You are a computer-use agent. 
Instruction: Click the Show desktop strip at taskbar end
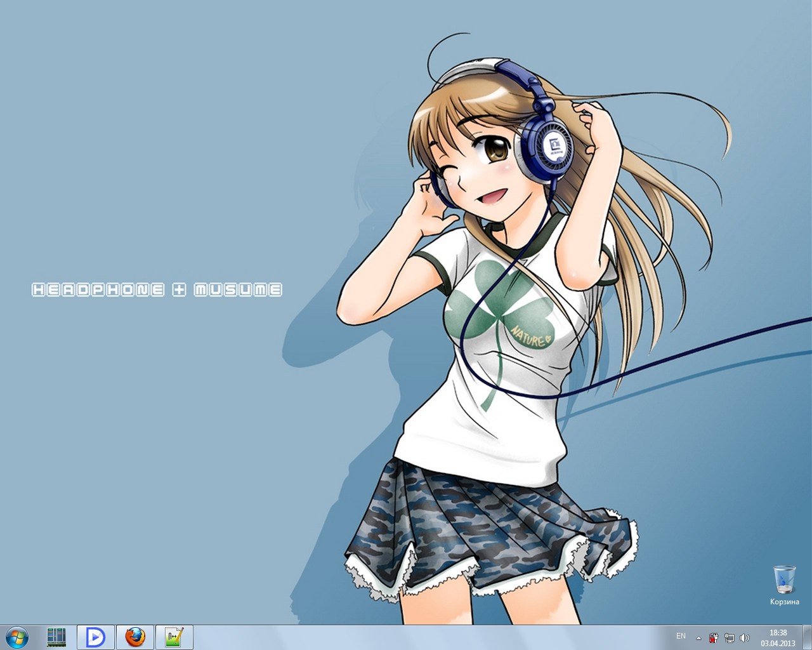pyautogui.click(x=807, y=637)
